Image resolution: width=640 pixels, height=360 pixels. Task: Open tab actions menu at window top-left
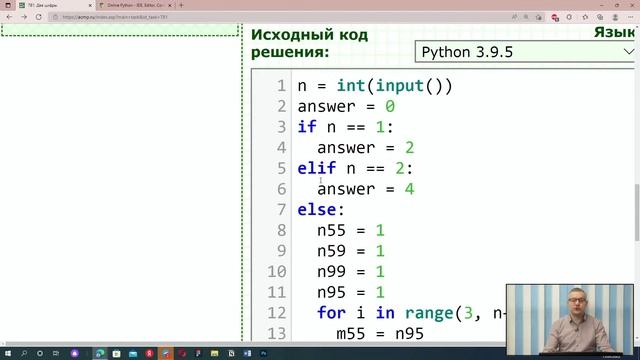[8, 5]
